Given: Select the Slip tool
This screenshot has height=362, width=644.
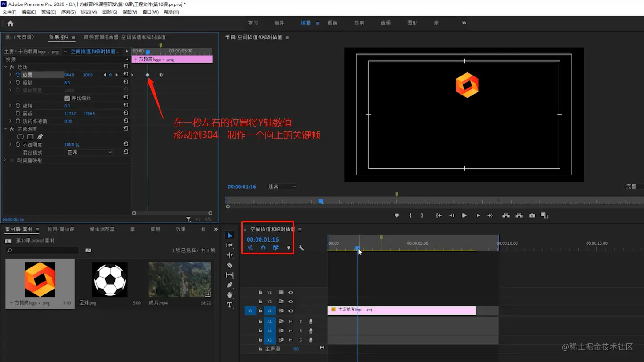Looking at the screenshot, I should click(x=229, y=275).
